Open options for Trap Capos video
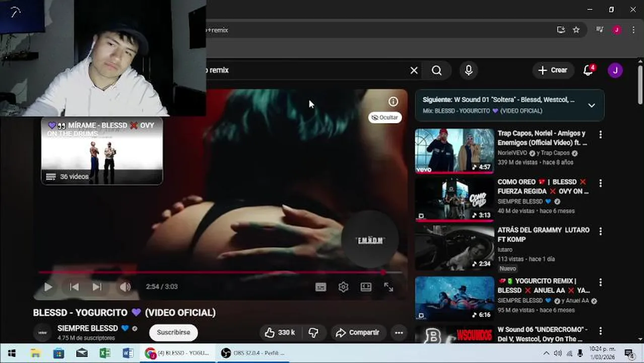644x363 pixels. (x=600, y=135)
